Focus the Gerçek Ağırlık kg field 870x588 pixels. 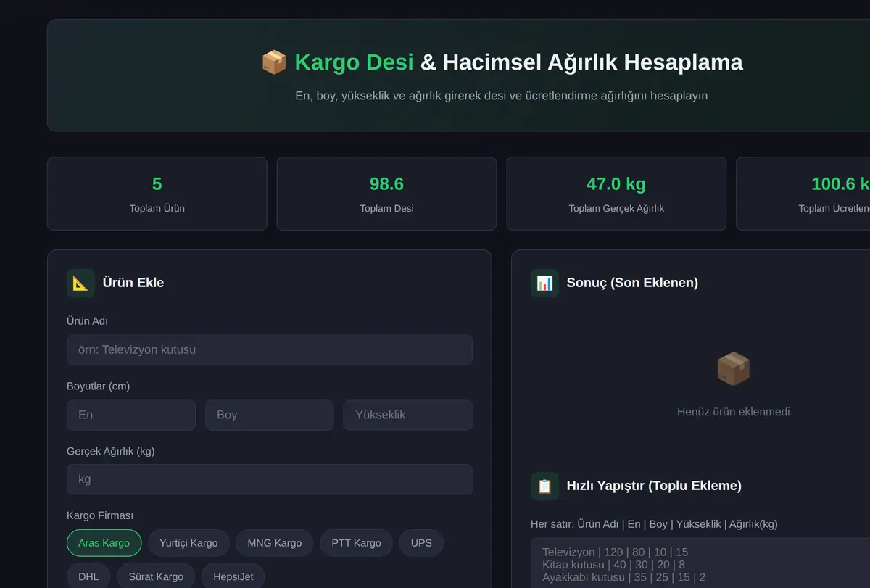[270, 479]
